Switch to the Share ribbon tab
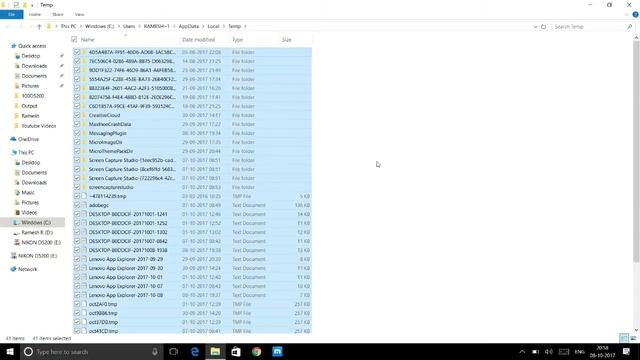 pyautogui.click(x=58, y=15)
